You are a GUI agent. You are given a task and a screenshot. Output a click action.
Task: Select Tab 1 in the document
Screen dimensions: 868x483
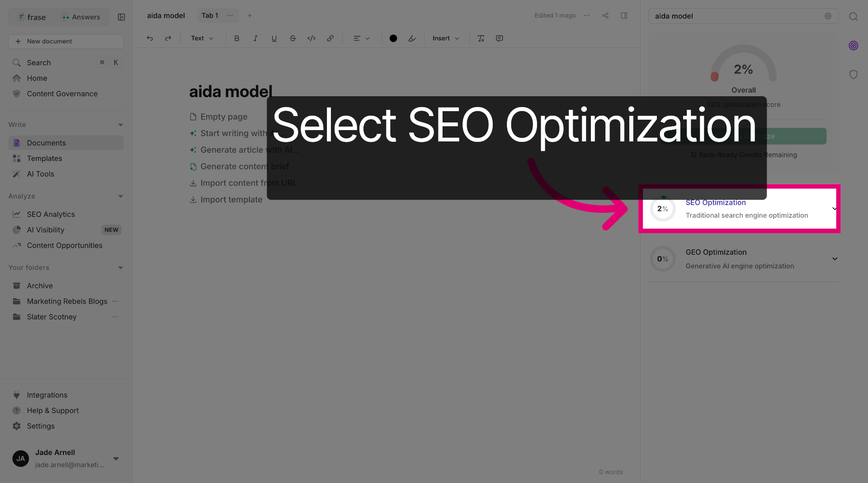(210, 15)
